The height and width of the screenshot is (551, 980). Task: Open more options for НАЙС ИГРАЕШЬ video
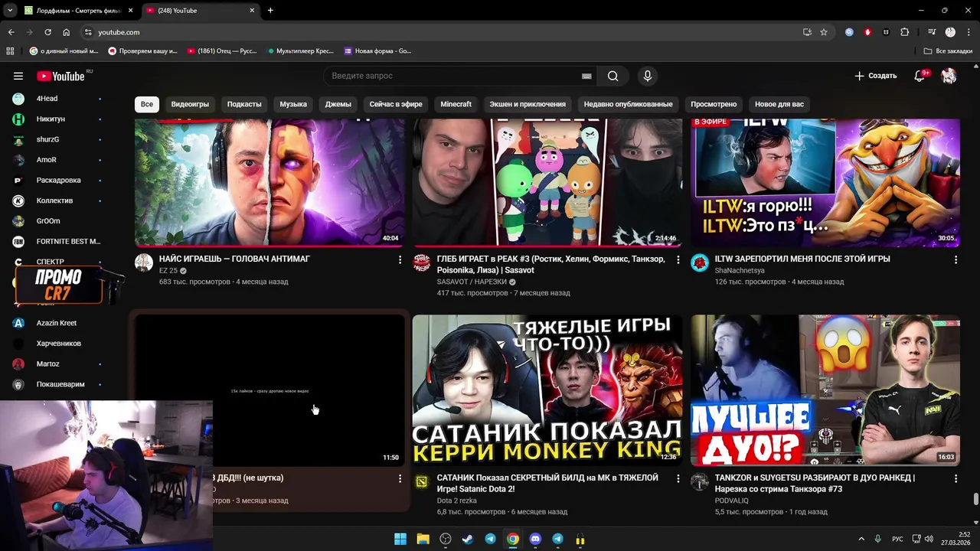point(400,260)
